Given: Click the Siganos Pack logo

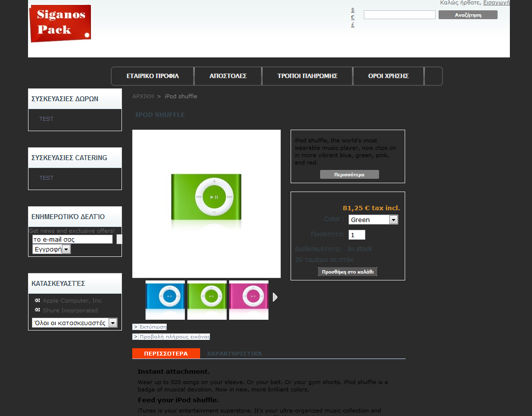Looking at the screenshot, I should 60,23.
